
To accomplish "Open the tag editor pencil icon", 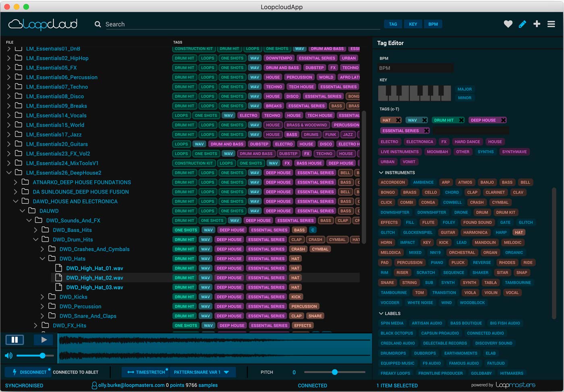I will tap(522, 24).
